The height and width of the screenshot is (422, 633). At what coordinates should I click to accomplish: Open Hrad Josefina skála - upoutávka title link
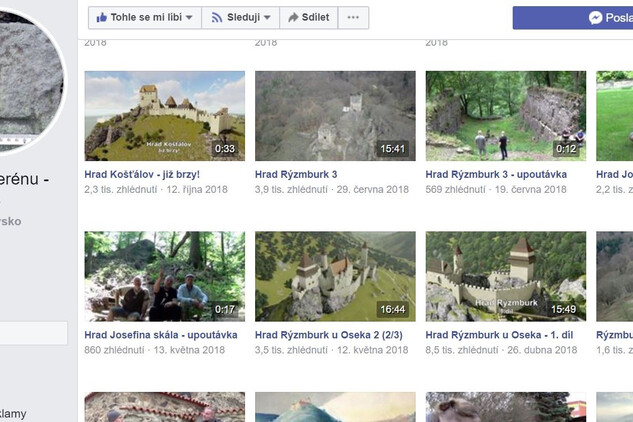(161, 335)
